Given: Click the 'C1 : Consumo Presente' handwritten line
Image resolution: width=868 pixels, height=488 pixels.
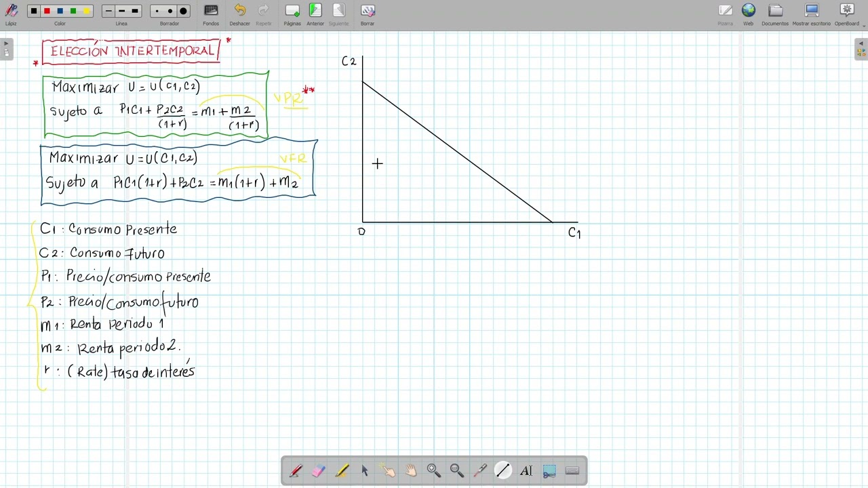Looking at the screenshot, I should point(108,229).
